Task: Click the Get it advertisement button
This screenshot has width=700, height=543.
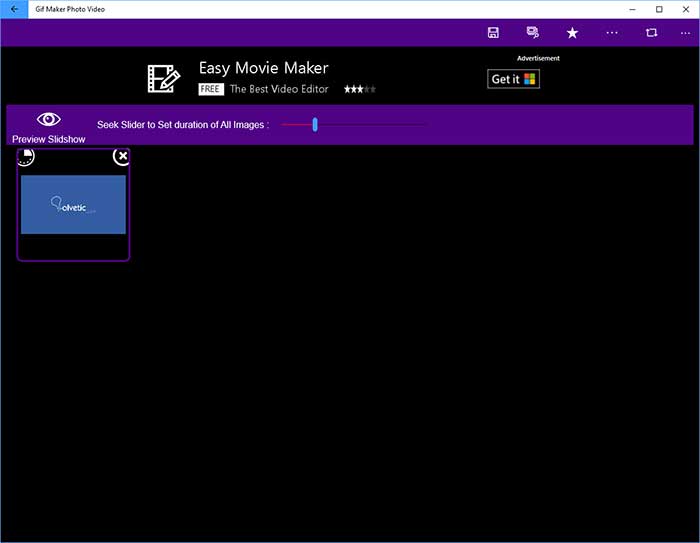Action: click(513, 79)
